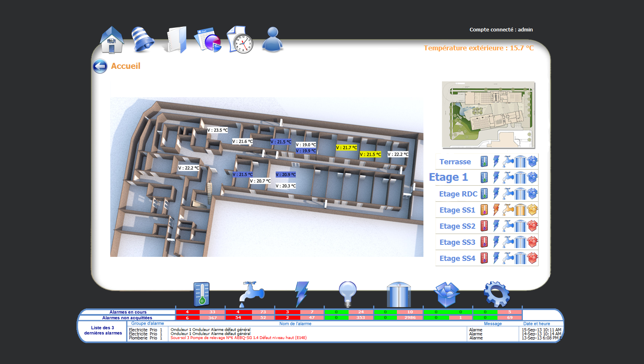The width and height of the screenshot is (644, 364).
Task: Click the large thermometer icon in bottom bar
Action: pos(202,294)
